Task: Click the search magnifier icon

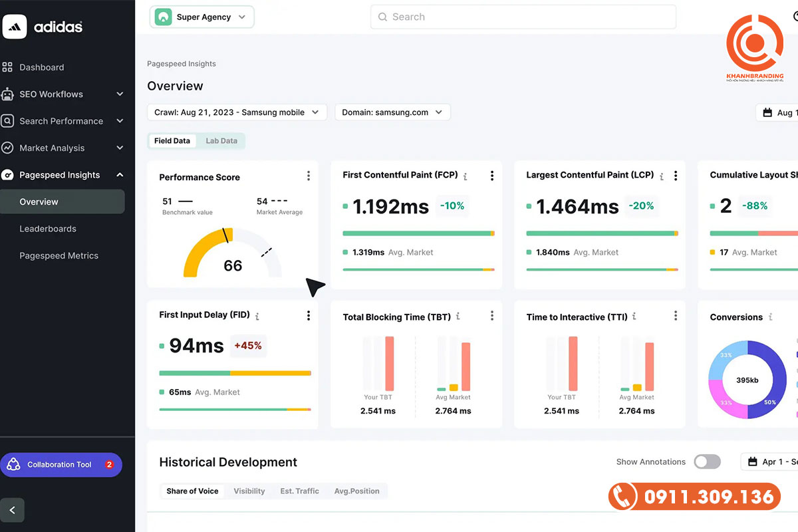Action: (382, 17)
